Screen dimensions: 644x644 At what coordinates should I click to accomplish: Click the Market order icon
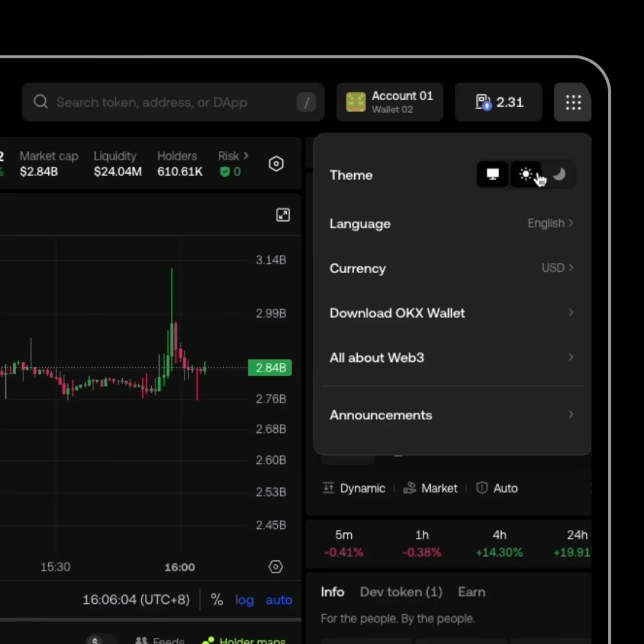click(410, 488)
